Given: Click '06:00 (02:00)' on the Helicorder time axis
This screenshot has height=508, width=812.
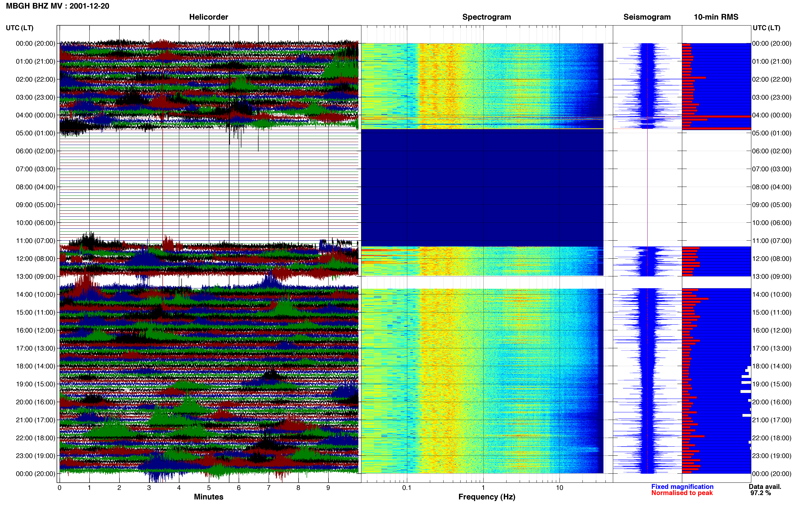Looking at the screenshot, I should pyautogui.click(x=35, y=151).
